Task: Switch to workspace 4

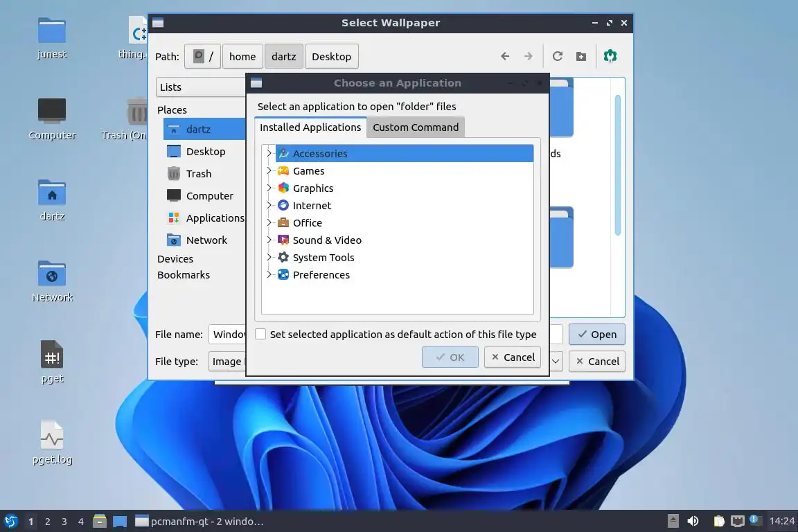Action: click(x=81, y=522)
